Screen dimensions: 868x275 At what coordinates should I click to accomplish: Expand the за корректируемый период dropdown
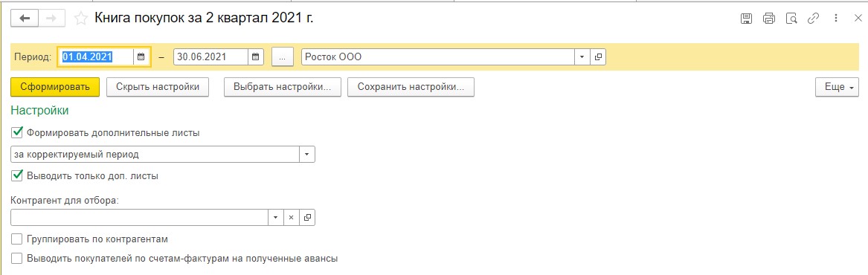pos(307,154)
